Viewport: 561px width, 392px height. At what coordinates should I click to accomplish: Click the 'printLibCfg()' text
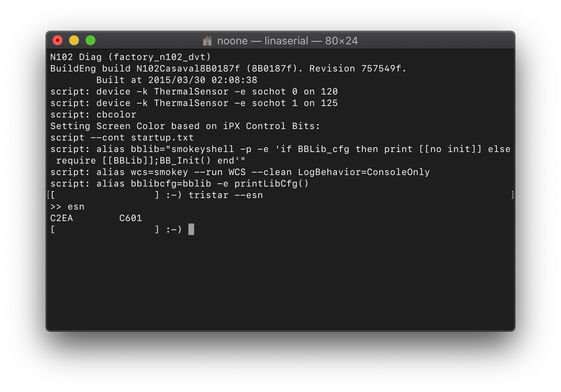click(271, 184)
